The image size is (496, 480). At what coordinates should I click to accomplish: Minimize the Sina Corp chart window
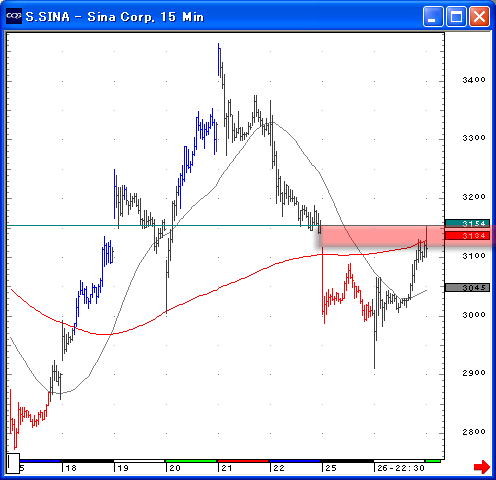[x=433, y=16]
